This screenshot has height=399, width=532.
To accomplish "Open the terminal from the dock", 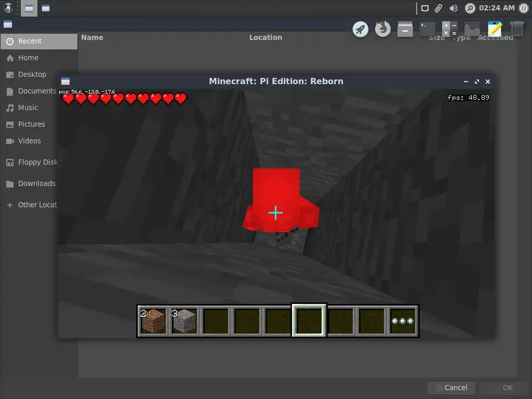I will click(428, 29).
